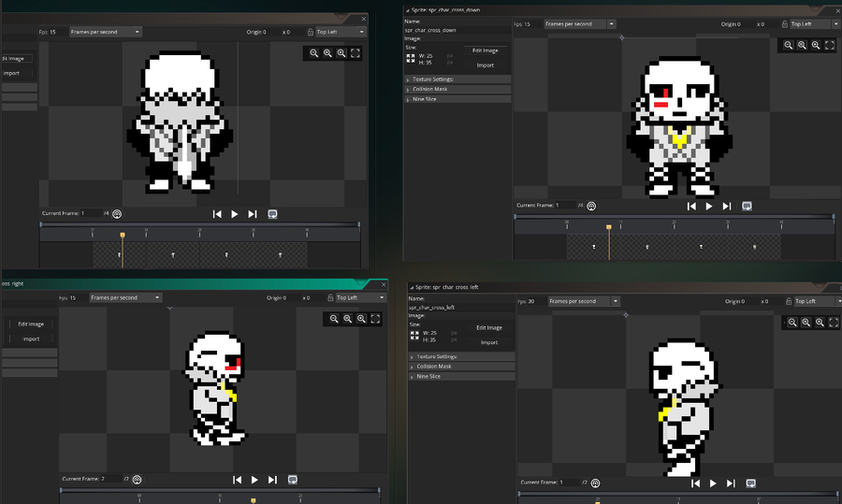Zoom out in the cross_left sprite preview

(792, 322)
